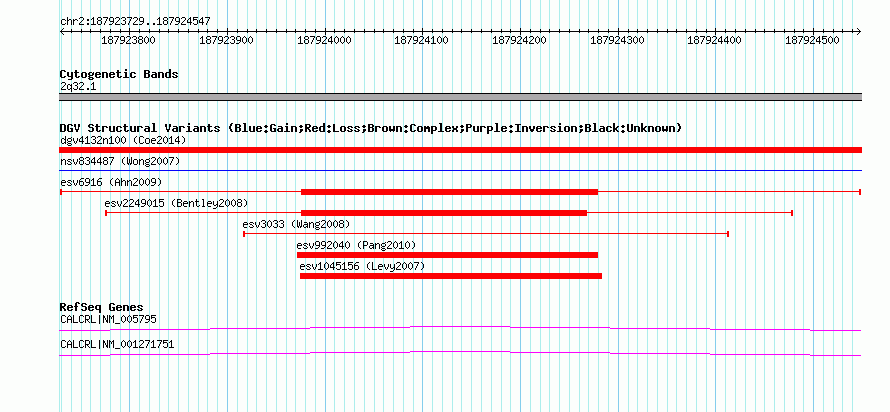Click ruler position 187924200
The width and height of the screenshot is (890, 412).
(x=519, y=40)
